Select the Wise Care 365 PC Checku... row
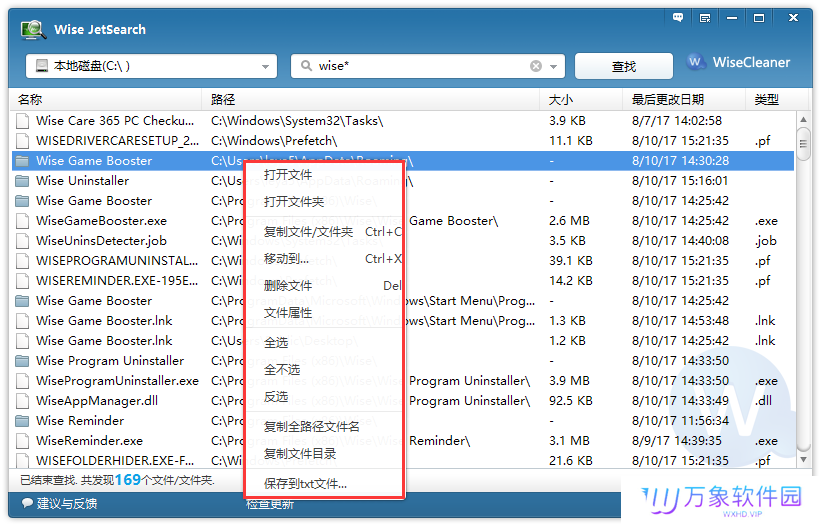The height and width of the screenshot is (526, 821). (x=403, y=121)
